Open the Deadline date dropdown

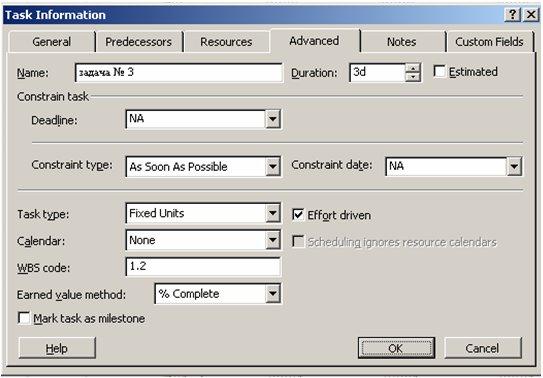pyautogui.click(x=273, y=119)
